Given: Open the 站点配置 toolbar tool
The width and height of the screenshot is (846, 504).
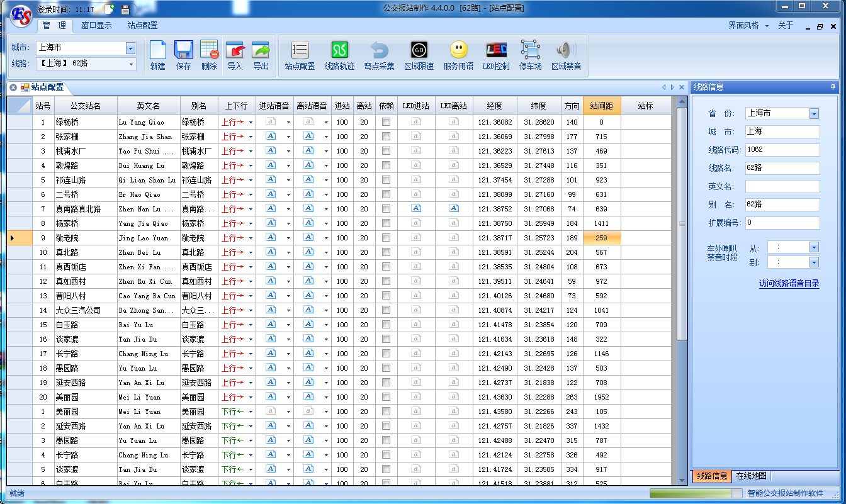Looking at the screenshot, I should click(300, 55).
